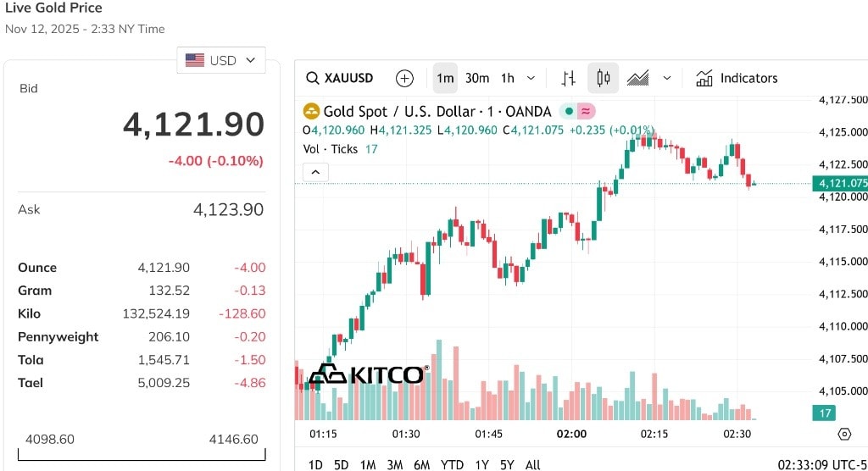
Task: Click the Kitco logo on chart
Action: click(367, 374)
